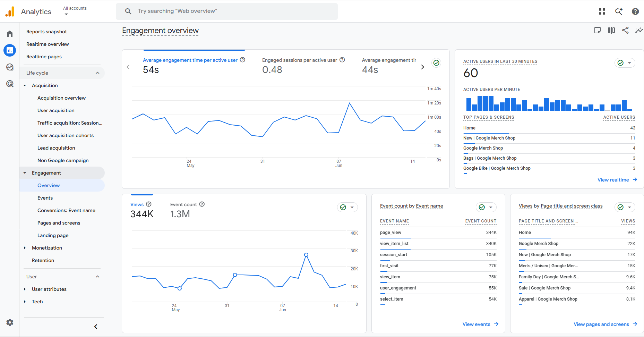Expand the Monetization tree group
This screenshot has height=337, width=644.
pyautogui.click(x=25, y=248)
